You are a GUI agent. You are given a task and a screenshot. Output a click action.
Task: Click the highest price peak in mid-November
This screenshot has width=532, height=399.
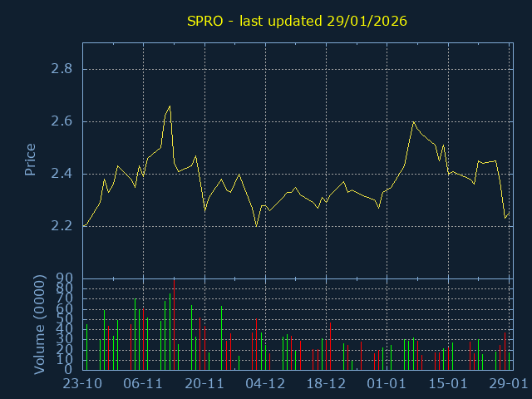click(170, 106)
